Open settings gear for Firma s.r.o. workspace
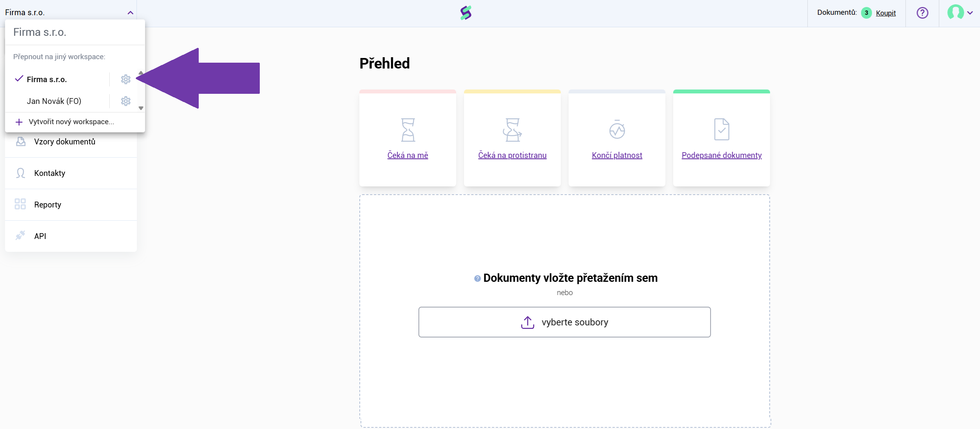This screenshot has height=434, width=980. [x=125, y=79]
